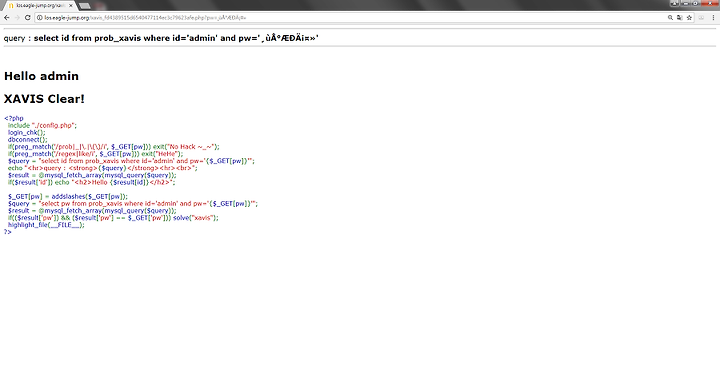Click the Chrome user profile button
This screenshot has height=389, width=720.
coord(675,3)
